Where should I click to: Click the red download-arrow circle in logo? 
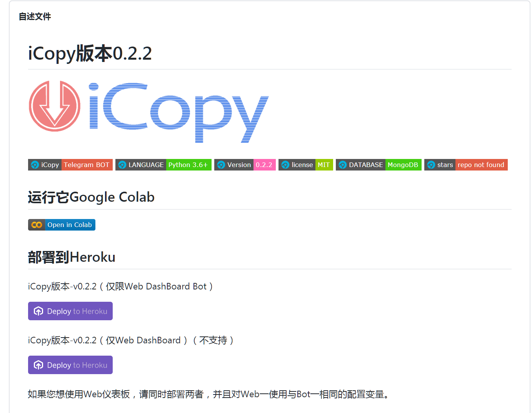pyautogui.click(x=55, y=106)
